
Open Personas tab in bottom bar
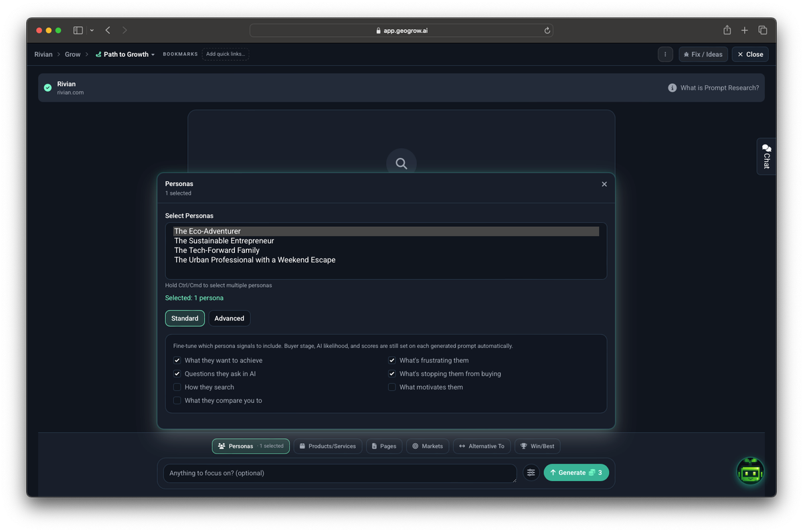251,446
